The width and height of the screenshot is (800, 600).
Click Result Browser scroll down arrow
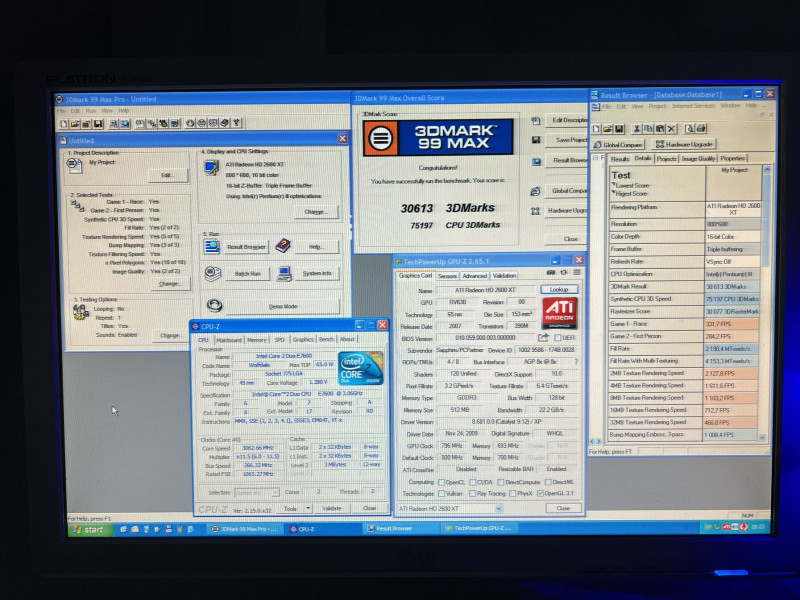pyautogui.click(x=762, y=437)
